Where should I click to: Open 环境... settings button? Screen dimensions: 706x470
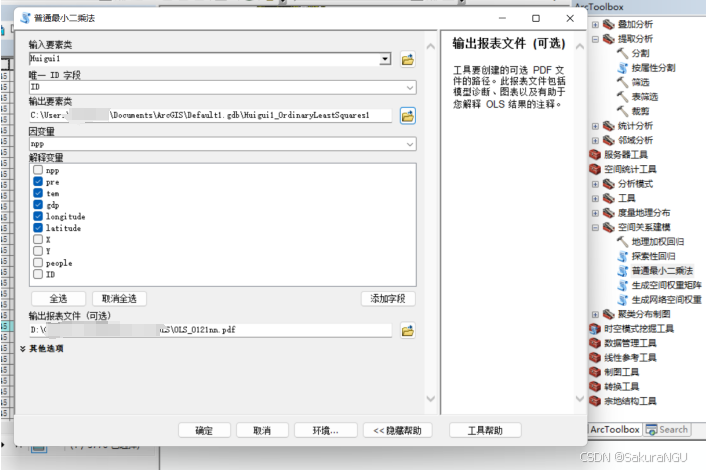pos(326,430)
